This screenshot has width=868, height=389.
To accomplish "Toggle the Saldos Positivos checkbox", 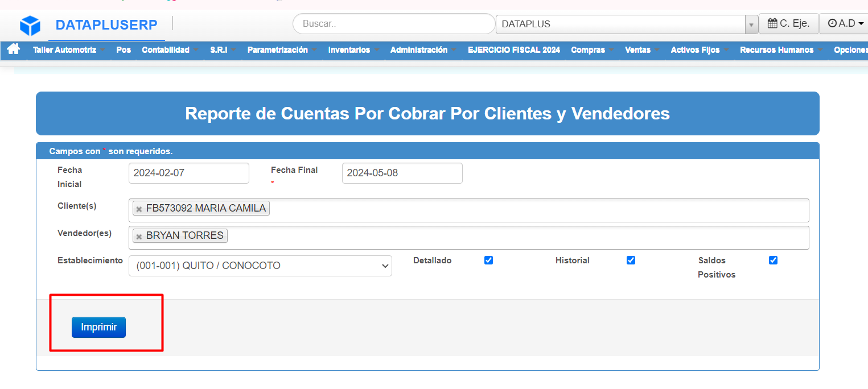I will tap(773, 260).
